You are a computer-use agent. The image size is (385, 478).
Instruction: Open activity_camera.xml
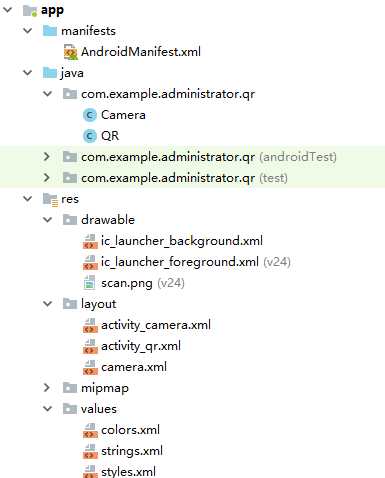156,325
